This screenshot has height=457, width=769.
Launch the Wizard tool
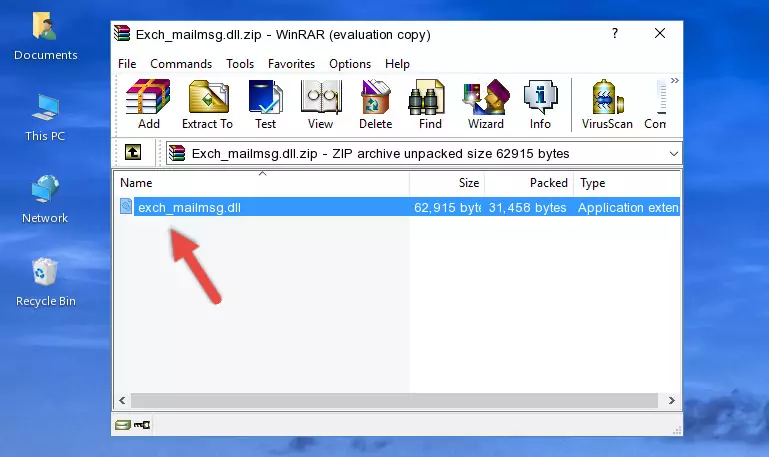[486, 104]
